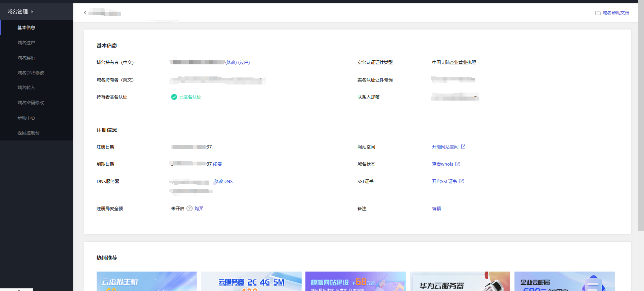
Task: Click the 查看whois link
Action: [442, 164]
